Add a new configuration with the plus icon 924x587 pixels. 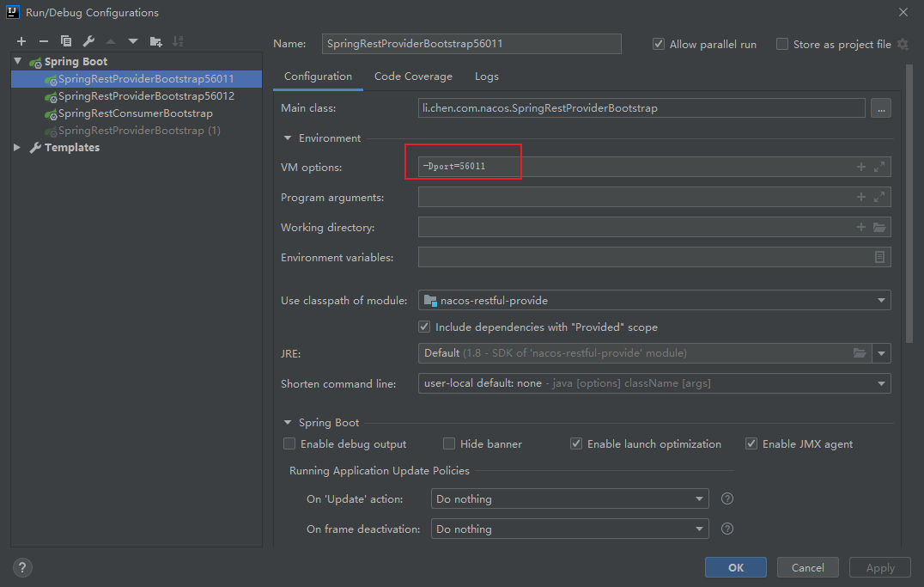21,41
